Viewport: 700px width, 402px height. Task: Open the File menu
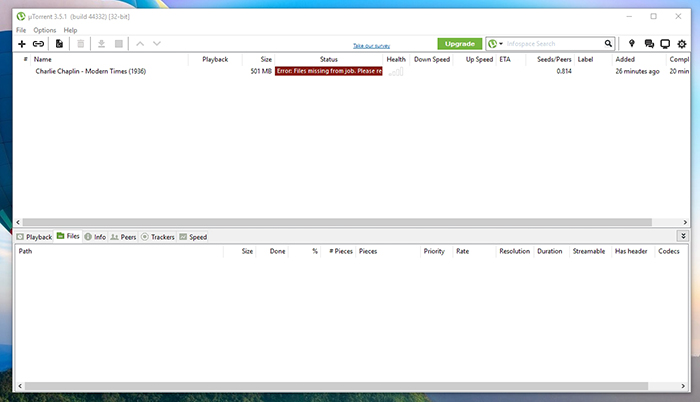coord(21,30)
